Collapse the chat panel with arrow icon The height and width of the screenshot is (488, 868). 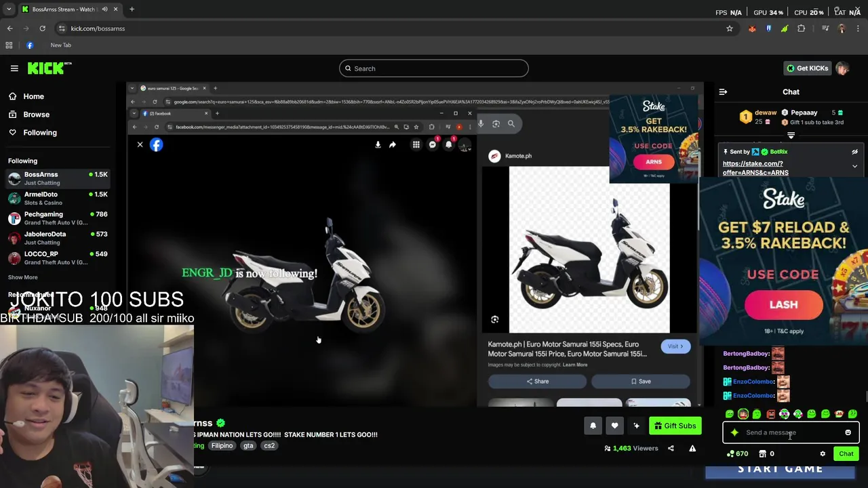[x=723, y=91]
